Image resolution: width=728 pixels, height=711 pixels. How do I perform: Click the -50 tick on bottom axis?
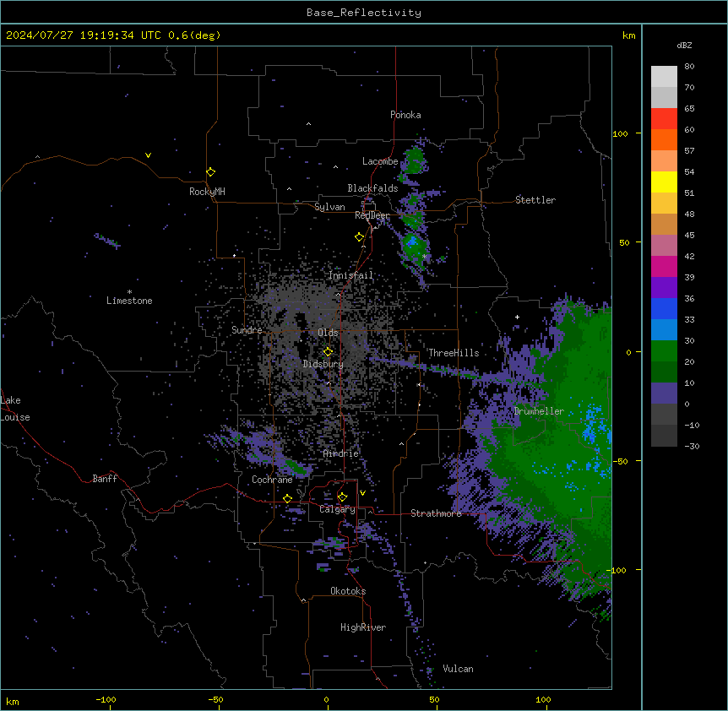[215, 699]
